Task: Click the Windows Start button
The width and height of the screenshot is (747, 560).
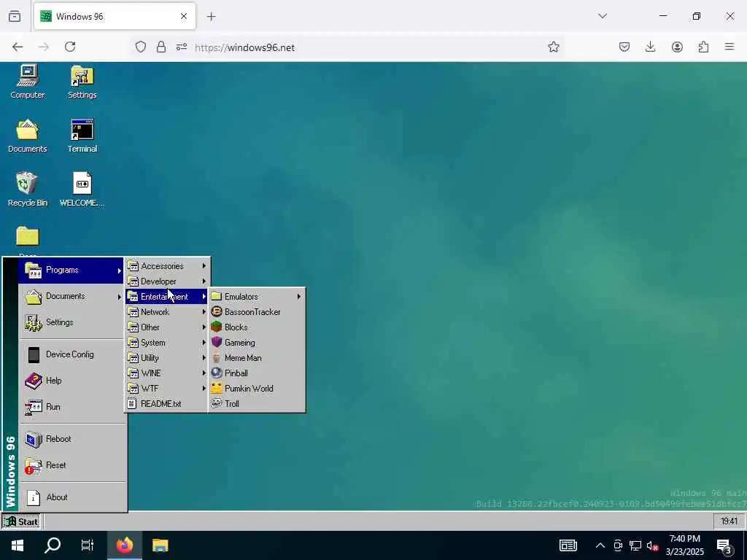Action: (18, 545)
